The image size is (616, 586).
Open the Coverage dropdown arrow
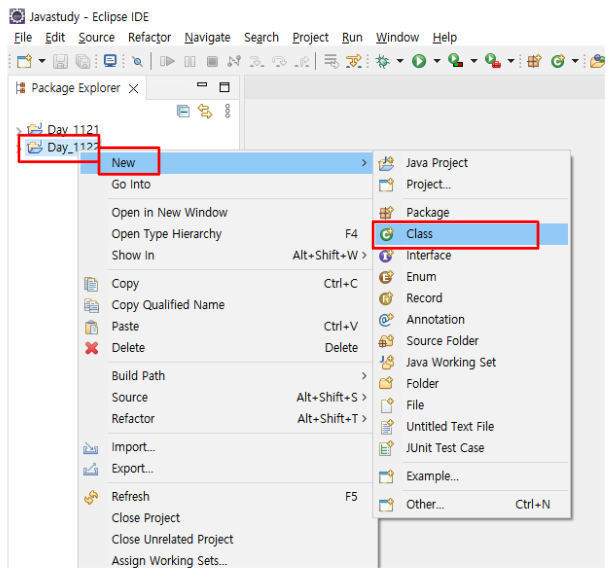pyautogui.click(x=474, y=61)
